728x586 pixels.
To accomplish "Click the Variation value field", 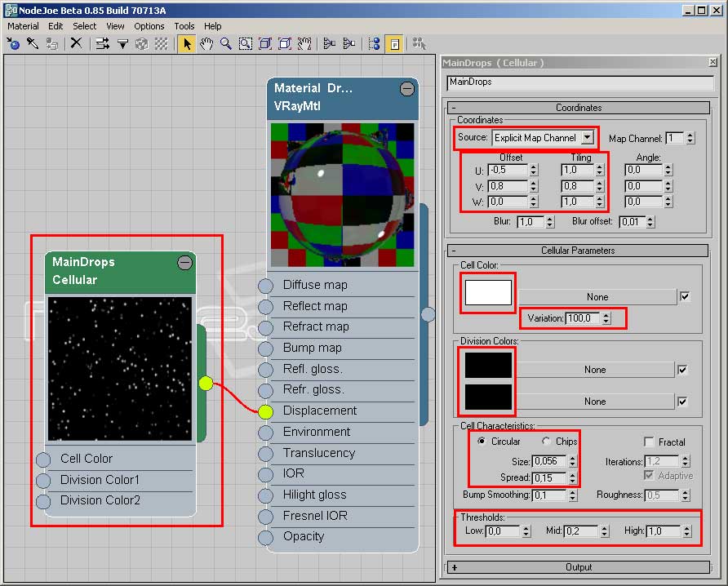I will (x=581, y=318).
